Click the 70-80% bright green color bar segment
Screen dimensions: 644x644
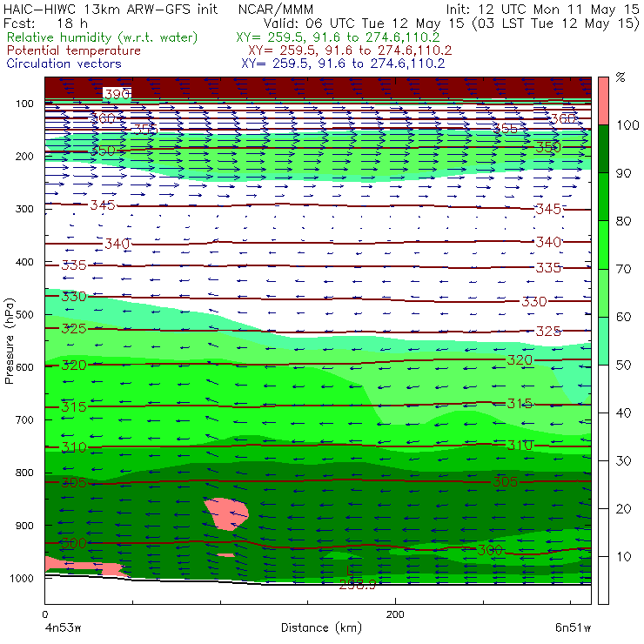click(603, 245)
